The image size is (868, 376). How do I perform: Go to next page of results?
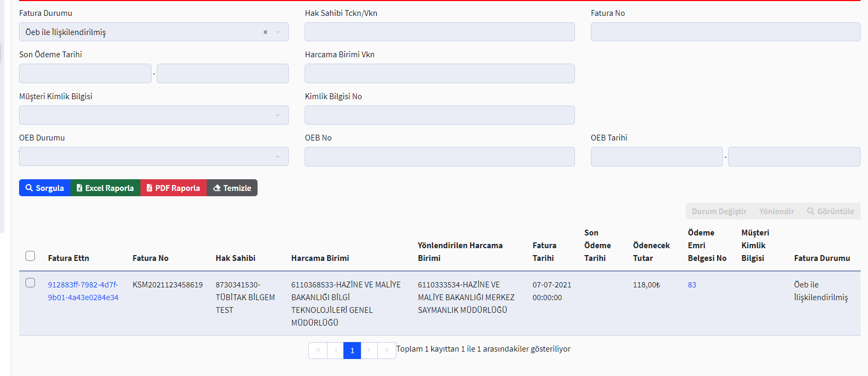tap(369, 351)
